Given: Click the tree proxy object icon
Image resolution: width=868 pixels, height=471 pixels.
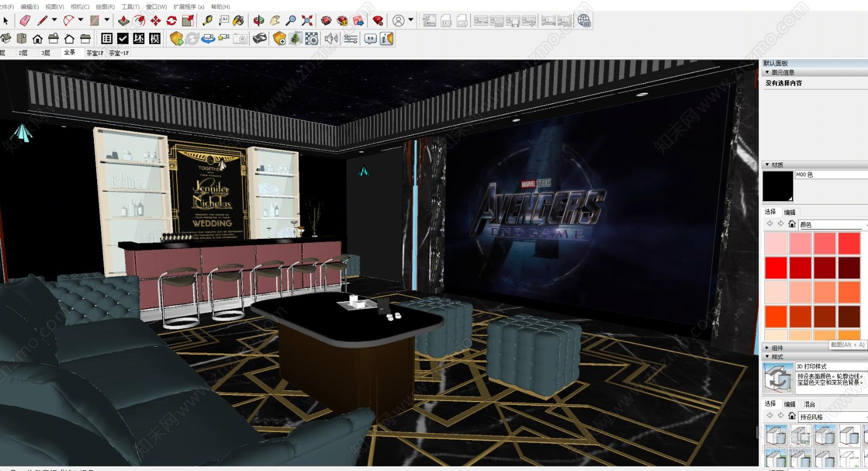Looking at the screenshot, I should pyautogui.click(x=296, y=39).
